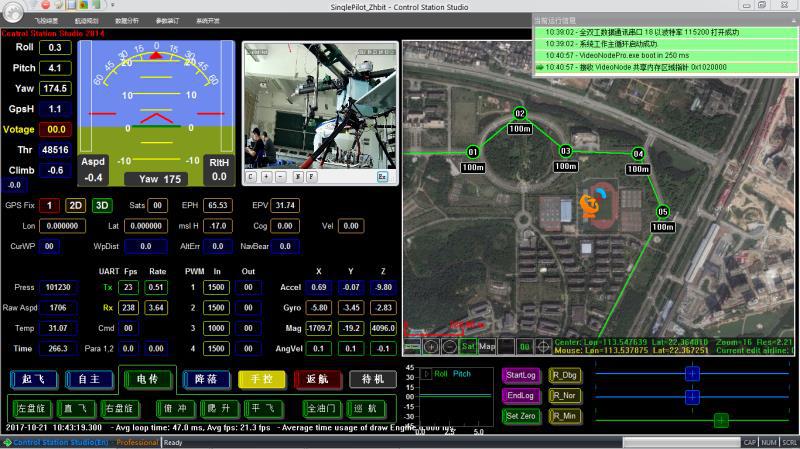Click the red stop icon in quick toolbar

tap(45, 5)
